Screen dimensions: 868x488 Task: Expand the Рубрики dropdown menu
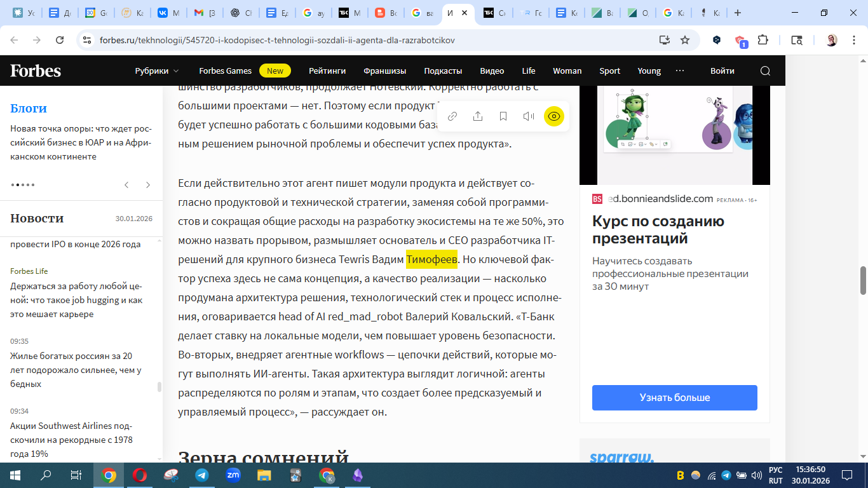coord(157,71)
